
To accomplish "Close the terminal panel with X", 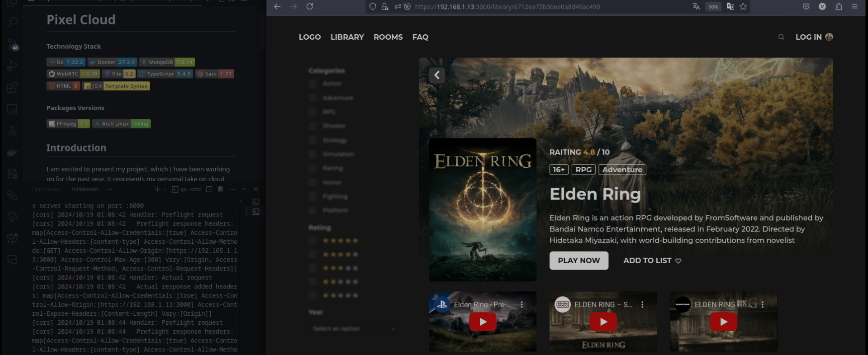I will point(256,189).
